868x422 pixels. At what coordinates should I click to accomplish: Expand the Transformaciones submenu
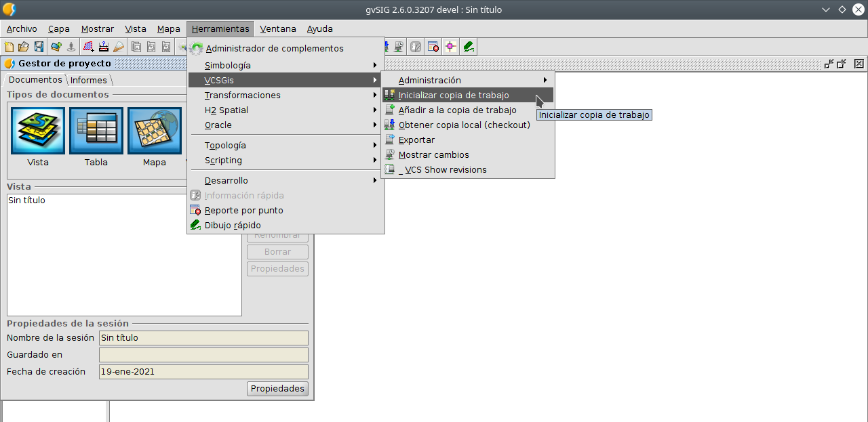(x=285, y=96)
